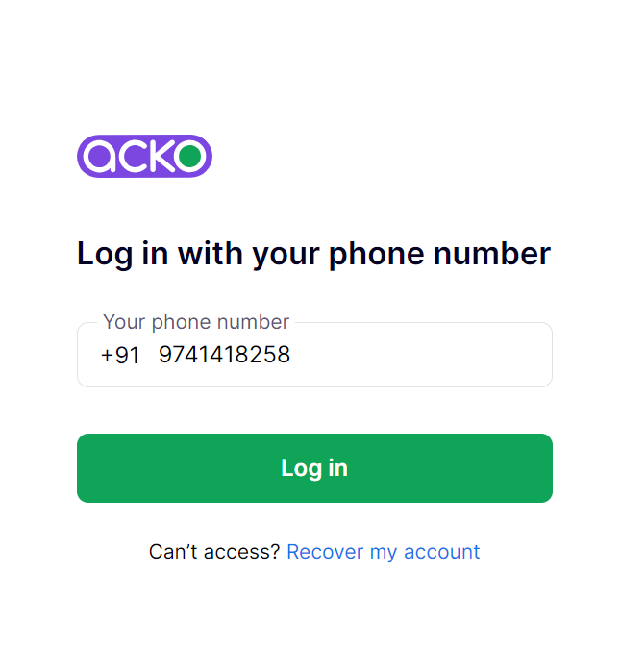Click the purple Acko logo
Screen dimensions: 621x672
click(x=144, y=156)
